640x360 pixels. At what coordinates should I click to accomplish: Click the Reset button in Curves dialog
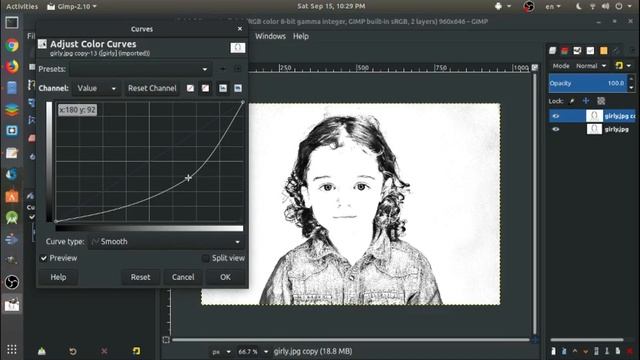(140, 277)
